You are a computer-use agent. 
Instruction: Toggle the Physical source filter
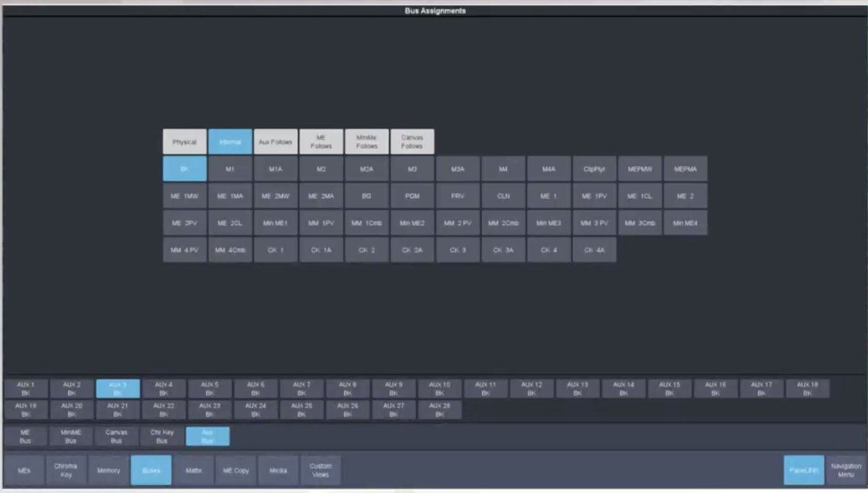click(x=184, y=141)
